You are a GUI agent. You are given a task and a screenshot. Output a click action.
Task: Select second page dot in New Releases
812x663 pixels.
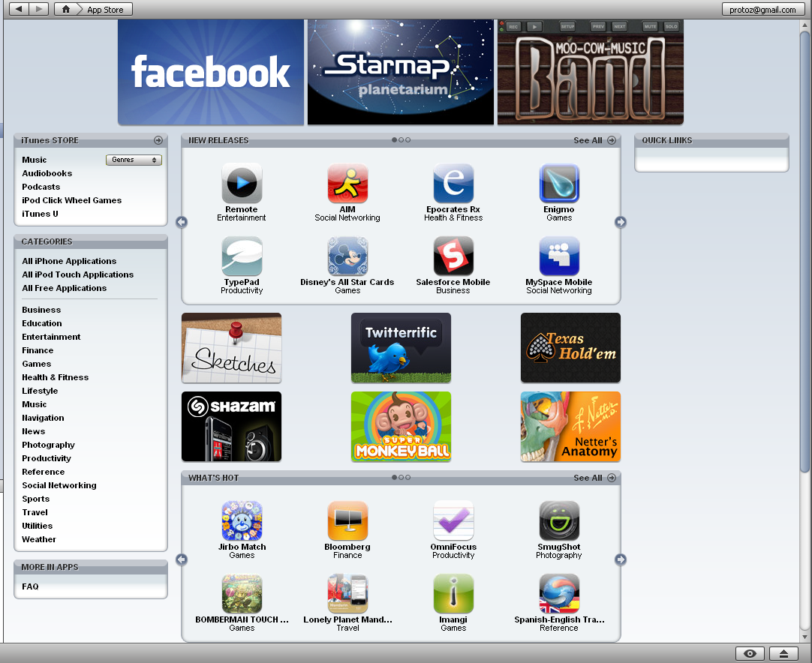401,139
